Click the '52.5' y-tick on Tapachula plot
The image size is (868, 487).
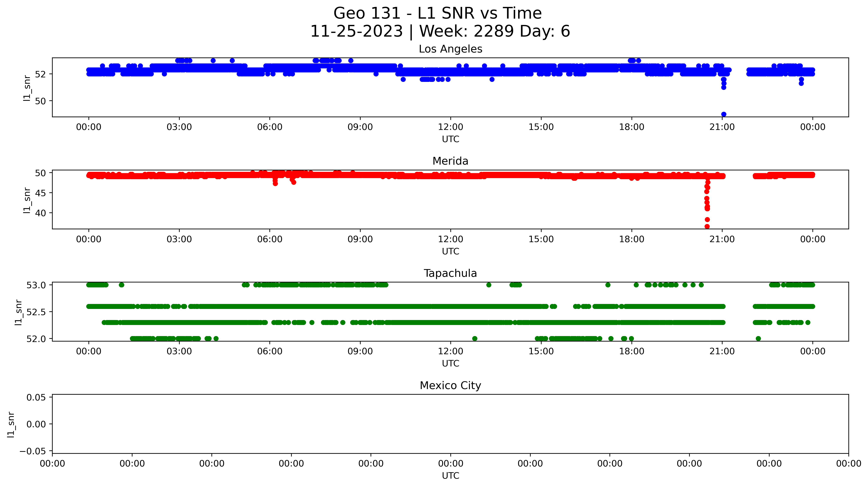tap(36, 312)
